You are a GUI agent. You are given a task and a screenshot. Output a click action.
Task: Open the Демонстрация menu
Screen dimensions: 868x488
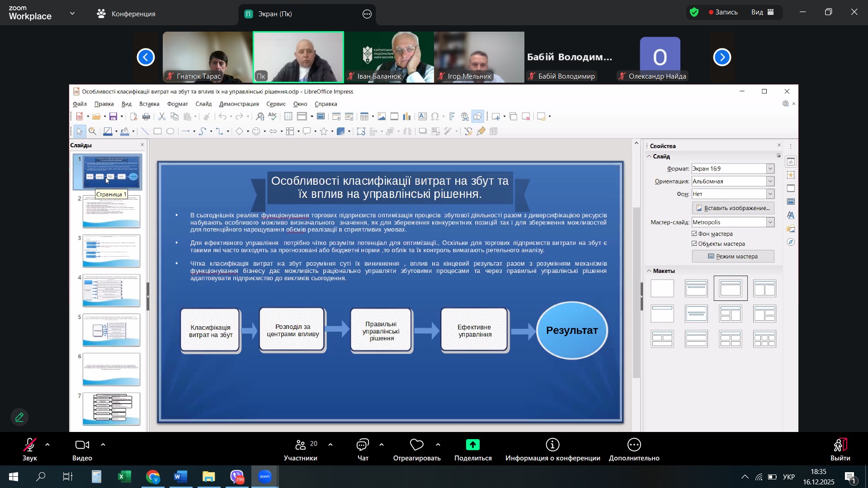pos(239,104)
